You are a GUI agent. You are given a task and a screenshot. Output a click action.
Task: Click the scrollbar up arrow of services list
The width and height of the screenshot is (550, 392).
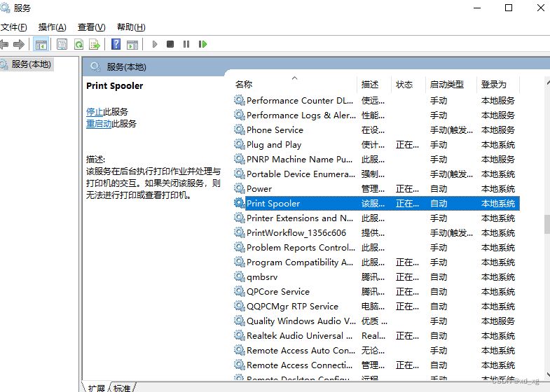click(547, 83)
